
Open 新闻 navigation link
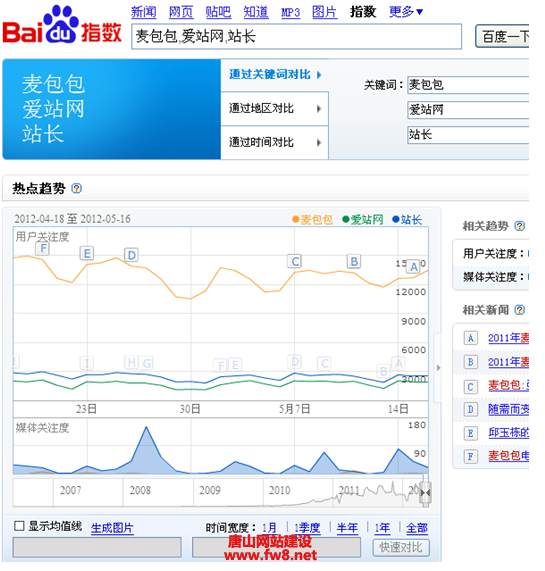tap(144, 12)
